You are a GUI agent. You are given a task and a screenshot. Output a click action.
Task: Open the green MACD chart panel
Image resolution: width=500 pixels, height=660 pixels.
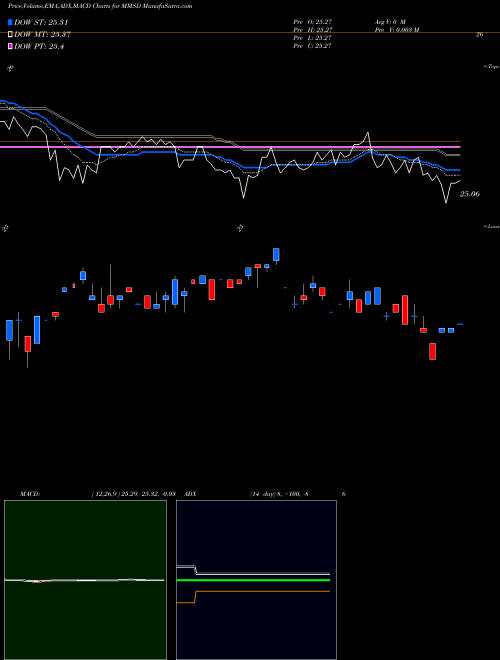click(85, 580)
